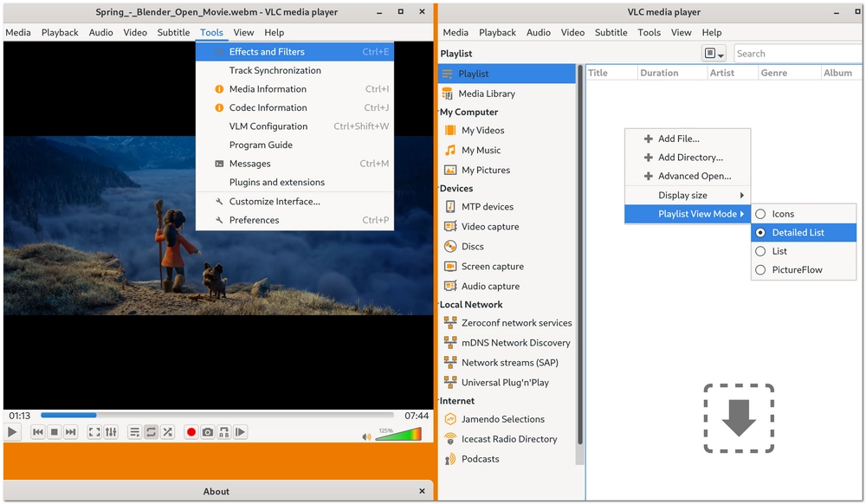
Task: Choose Track Synchronization menu entry
Action: [x=295, y=71]
